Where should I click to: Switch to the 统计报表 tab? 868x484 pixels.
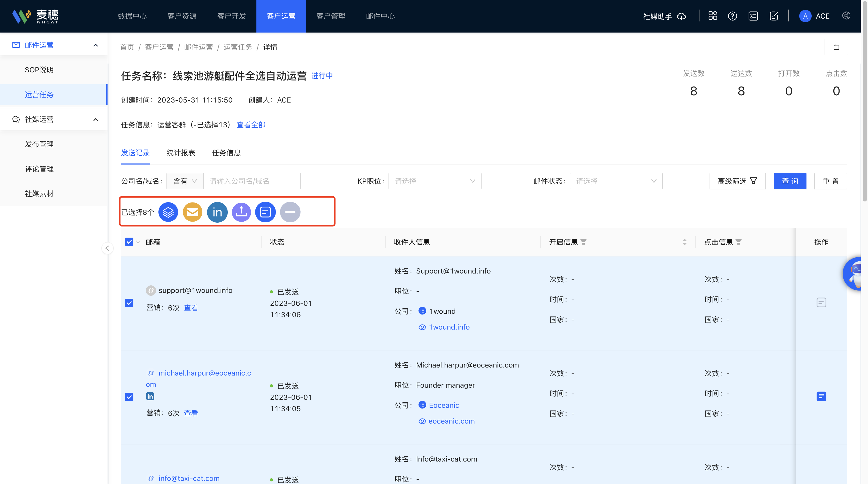[181, 153]
